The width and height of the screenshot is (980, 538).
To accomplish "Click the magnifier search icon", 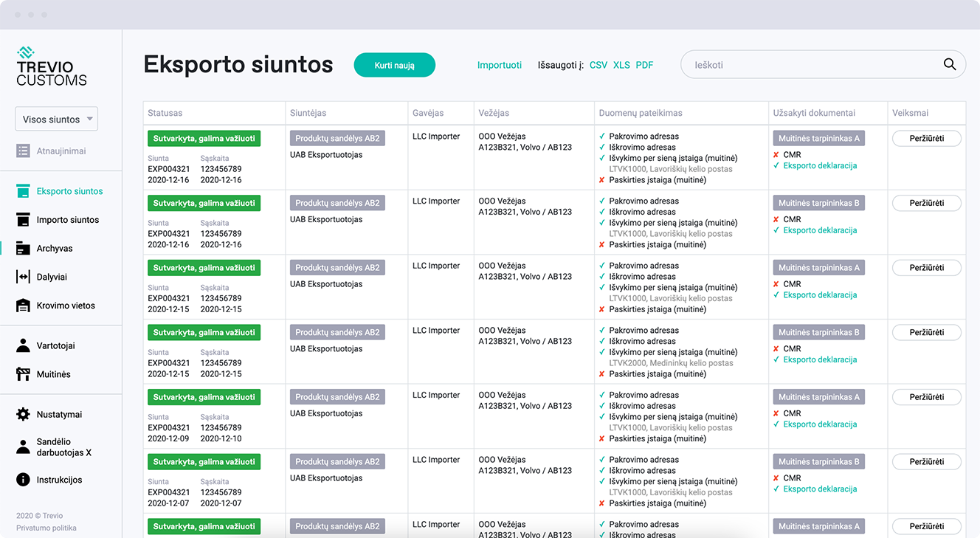I will [x=950, y=64].
